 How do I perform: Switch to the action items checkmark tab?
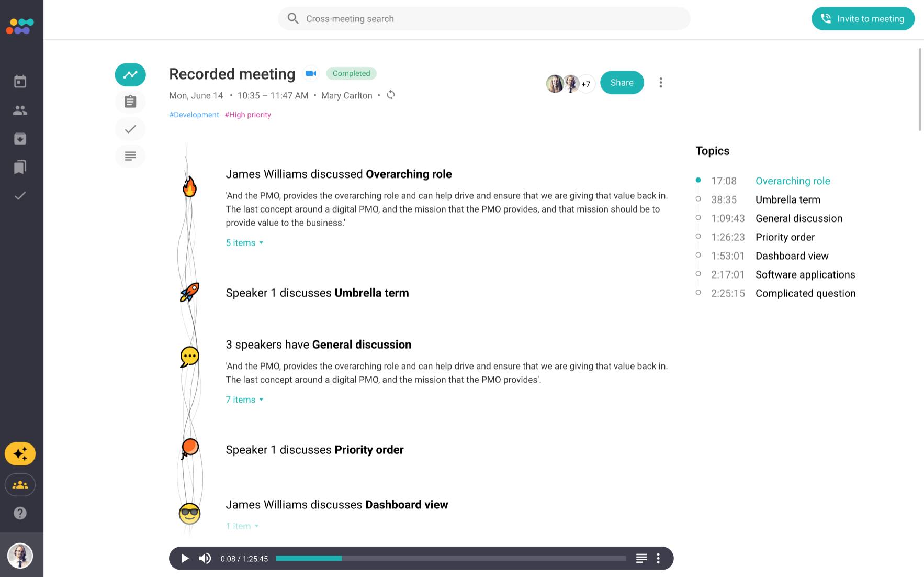(x=130, y=129)
